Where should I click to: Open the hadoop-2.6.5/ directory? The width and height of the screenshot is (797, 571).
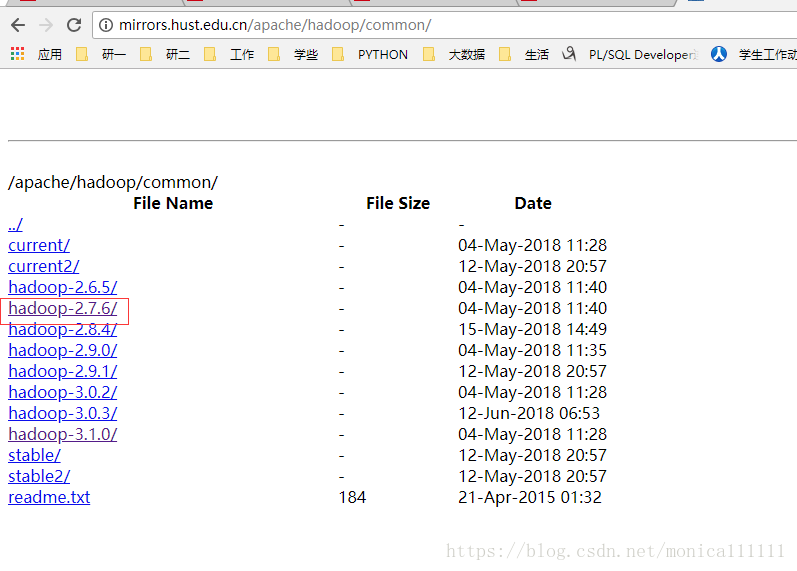(63, 287)
